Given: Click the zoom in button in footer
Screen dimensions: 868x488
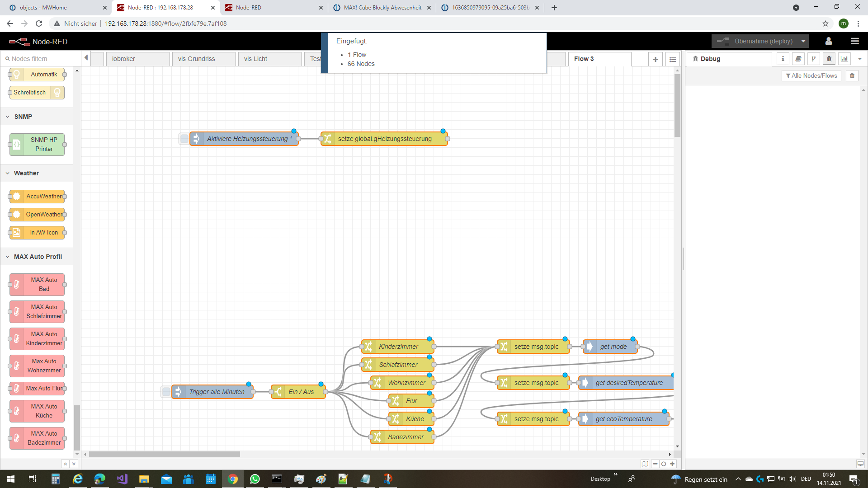Looking at the screenshot, I should tap(672, 464).
